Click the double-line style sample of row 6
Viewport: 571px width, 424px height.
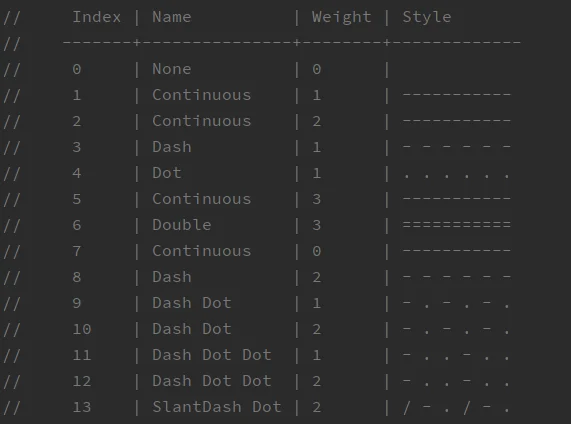pyautogui.click(x=457, y=225)
